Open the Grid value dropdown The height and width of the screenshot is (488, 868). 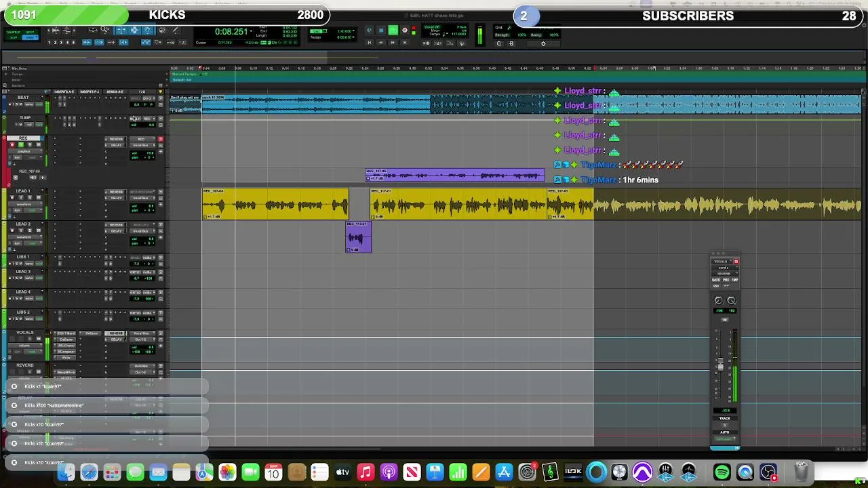click(353, 31)
